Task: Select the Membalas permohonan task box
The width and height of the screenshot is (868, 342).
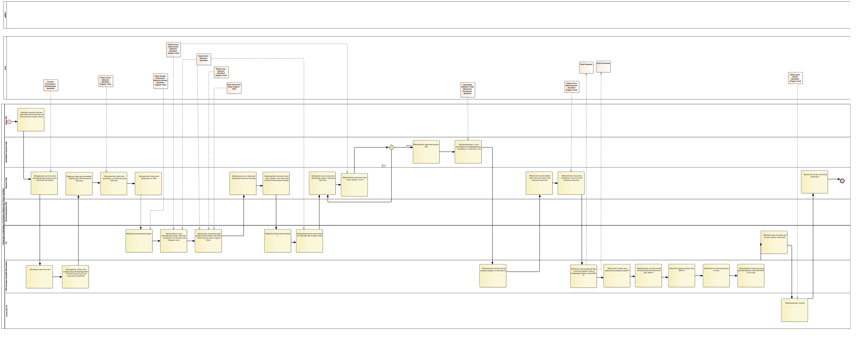Action: (x=39, y=277)
